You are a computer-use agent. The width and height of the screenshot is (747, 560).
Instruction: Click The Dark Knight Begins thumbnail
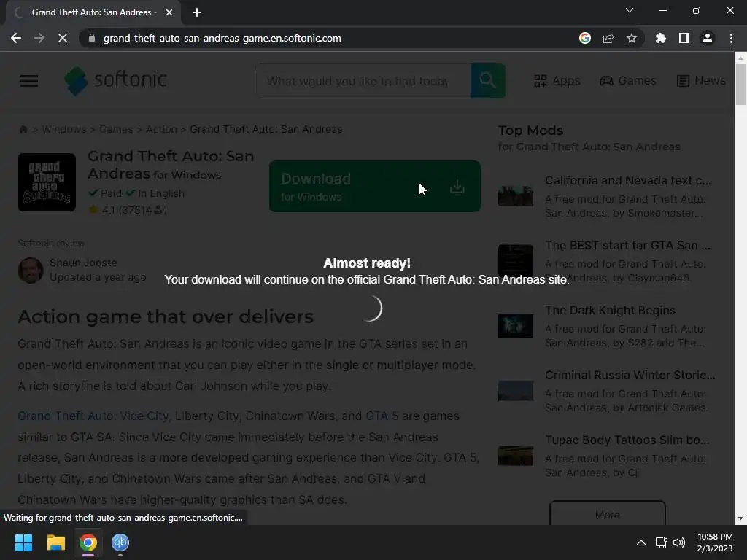tap(516, 326)
